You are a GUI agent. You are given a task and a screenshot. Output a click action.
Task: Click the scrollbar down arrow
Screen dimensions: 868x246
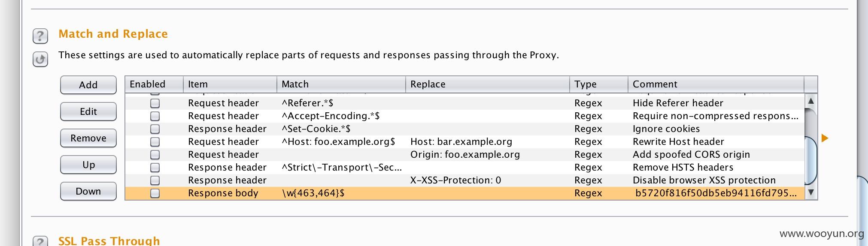(x=810, y=192)
